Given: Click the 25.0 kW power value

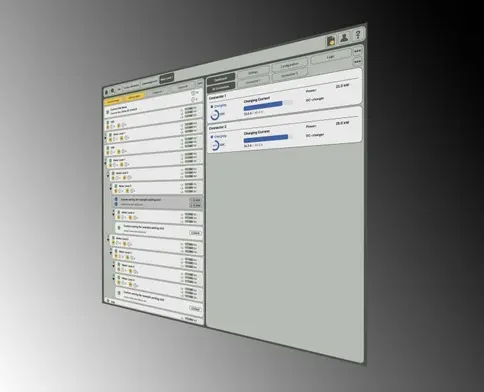Looking at the screenshot, I should (x=342, y=123).
